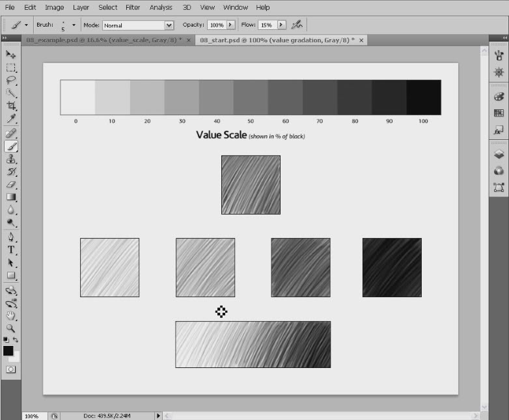Open the Window menu
This screenshot has height=420, width=509.
(x=236, y=7)
